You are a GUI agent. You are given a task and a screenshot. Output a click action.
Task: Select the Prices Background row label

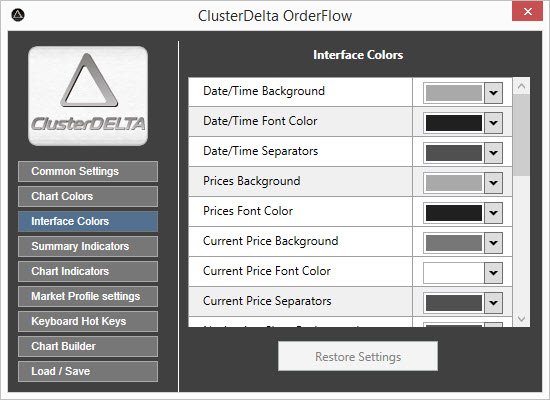pyautogui.click(x=251, y=181)
